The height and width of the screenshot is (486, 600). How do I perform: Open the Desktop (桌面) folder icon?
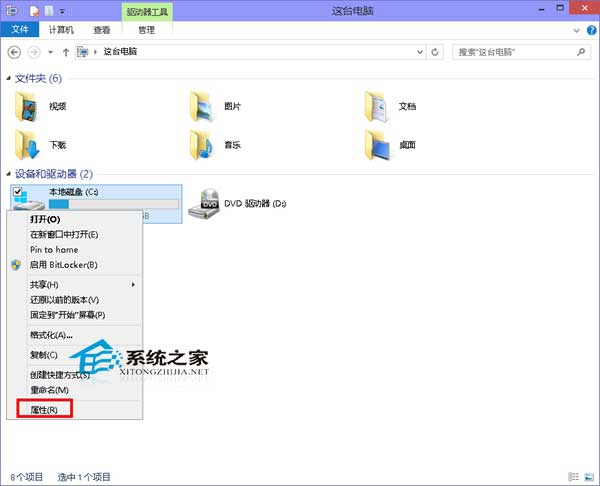pos(377,145)
